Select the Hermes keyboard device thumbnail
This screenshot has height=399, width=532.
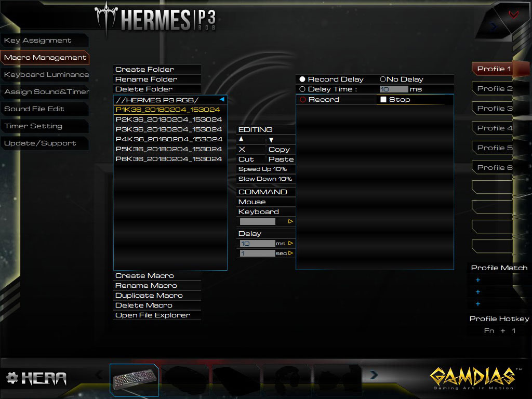(x=135, y=380)
